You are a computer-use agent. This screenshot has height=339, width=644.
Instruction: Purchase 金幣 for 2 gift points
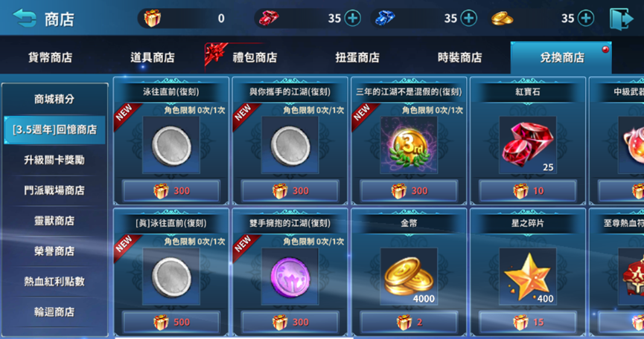[x=409, y=322]
